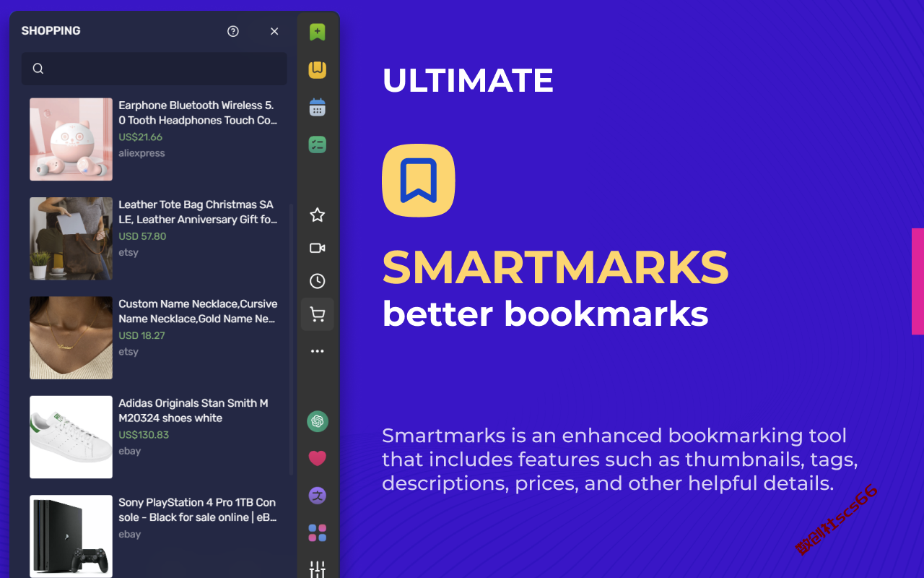The image size is (924, 578).
Task: Open history with the clock icon
Action: tap(318, 281)
